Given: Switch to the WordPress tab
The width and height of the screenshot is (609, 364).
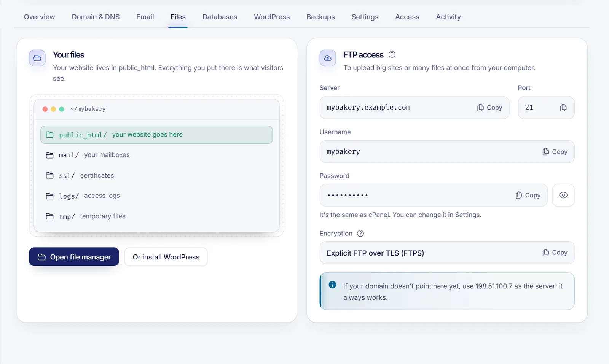Looking at the screenshot, I should click(x=272, y=17).
